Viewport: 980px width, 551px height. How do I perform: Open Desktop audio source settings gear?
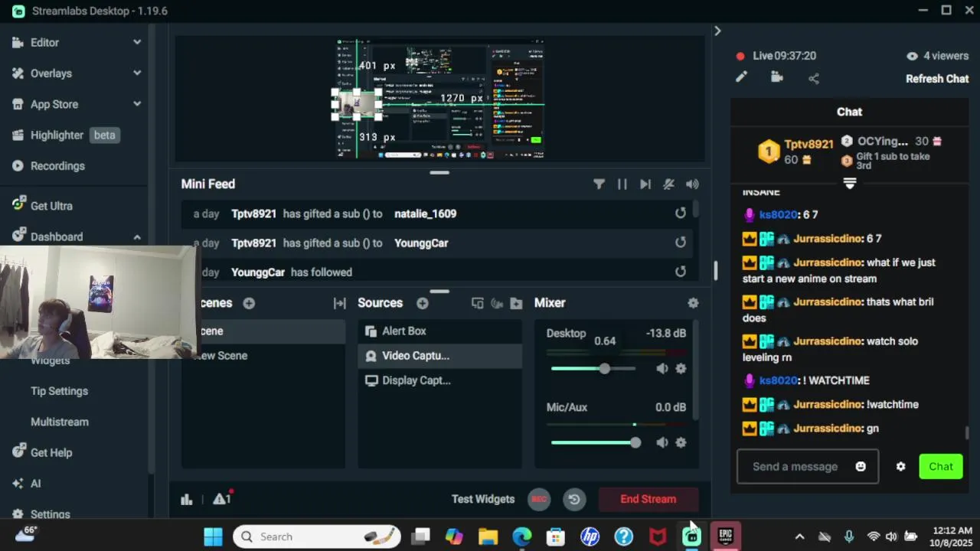click(681, 369)
